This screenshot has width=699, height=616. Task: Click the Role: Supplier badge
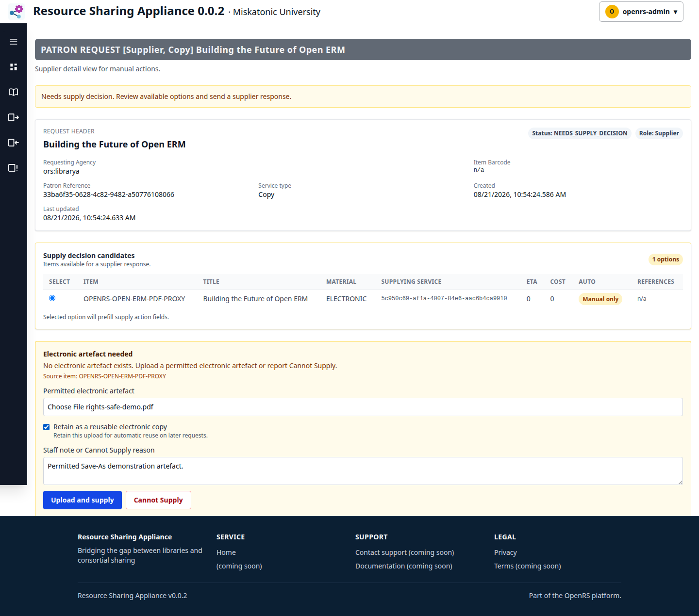(659, 133)
